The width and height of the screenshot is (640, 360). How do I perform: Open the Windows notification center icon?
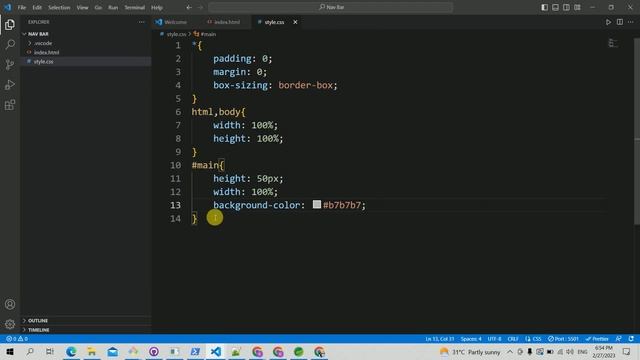click(627, 351)
